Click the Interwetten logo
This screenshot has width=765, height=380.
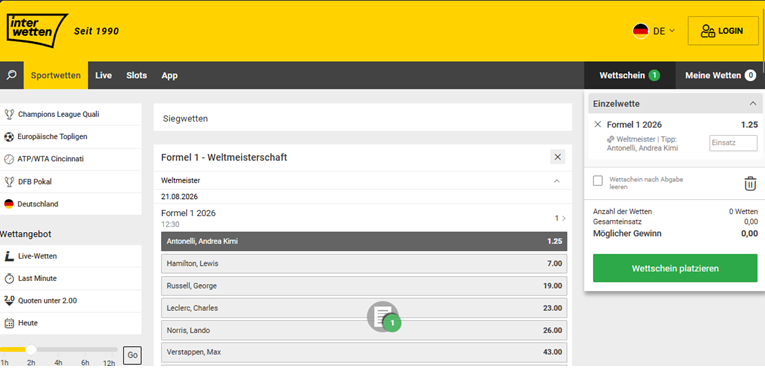point(37,30)
